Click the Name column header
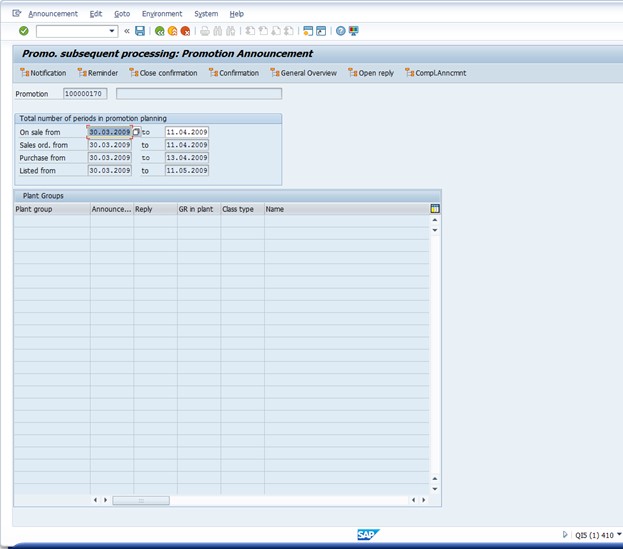Viewport: 623px width, 549px height. click(x=346, y=209)
